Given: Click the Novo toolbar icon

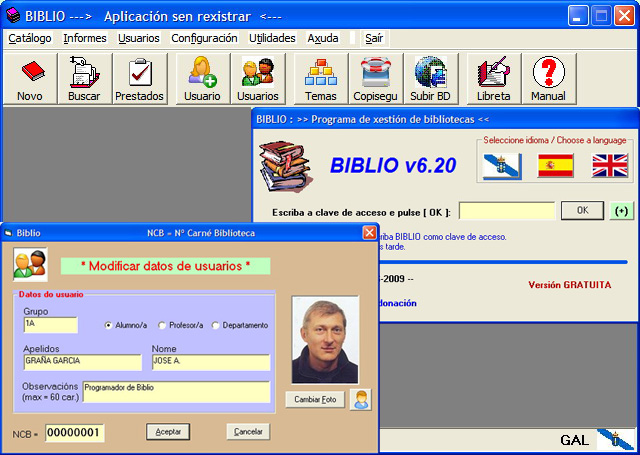Looking at the screenshot, I should pos(30,79).
